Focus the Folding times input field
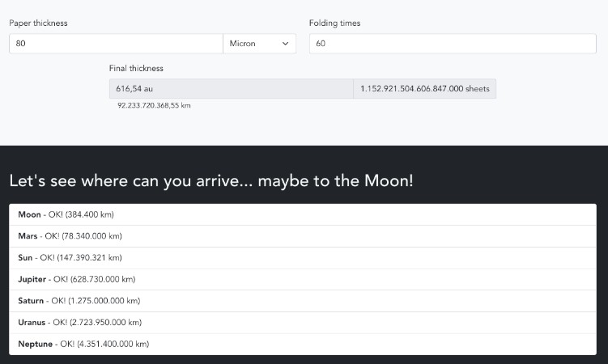The image size is (608, 364). point(453,44)
